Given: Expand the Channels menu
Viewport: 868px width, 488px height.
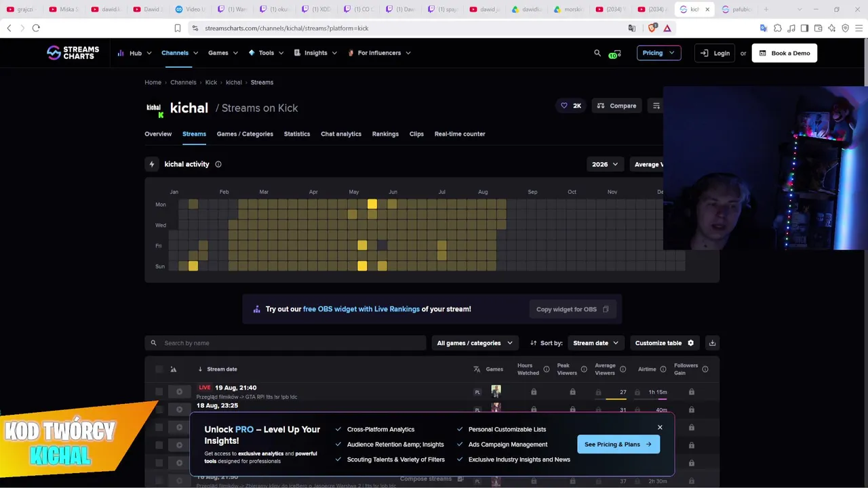Looking at the screenshot, I should [x=180, y=53].
